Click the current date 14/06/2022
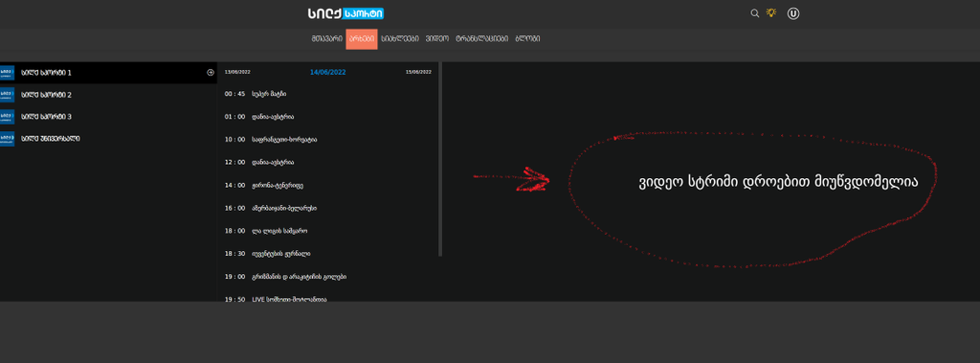This screenshot has height=363, width=980. 328,72
